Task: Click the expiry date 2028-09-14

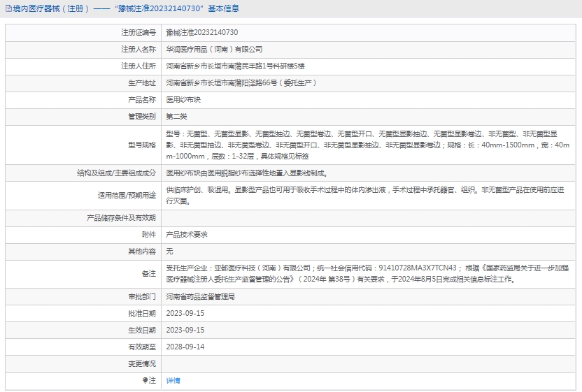Action: 185,347
